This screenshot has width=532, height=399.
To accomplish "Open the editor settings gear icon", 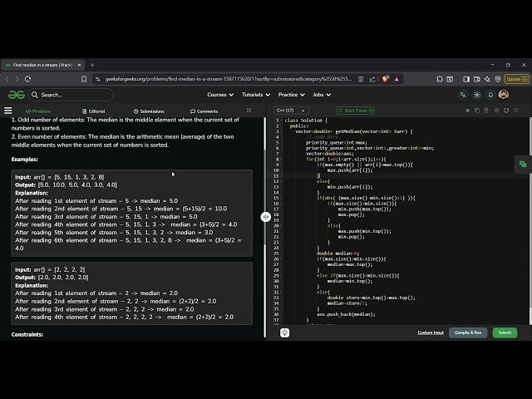I will click(x=496, y=111).
